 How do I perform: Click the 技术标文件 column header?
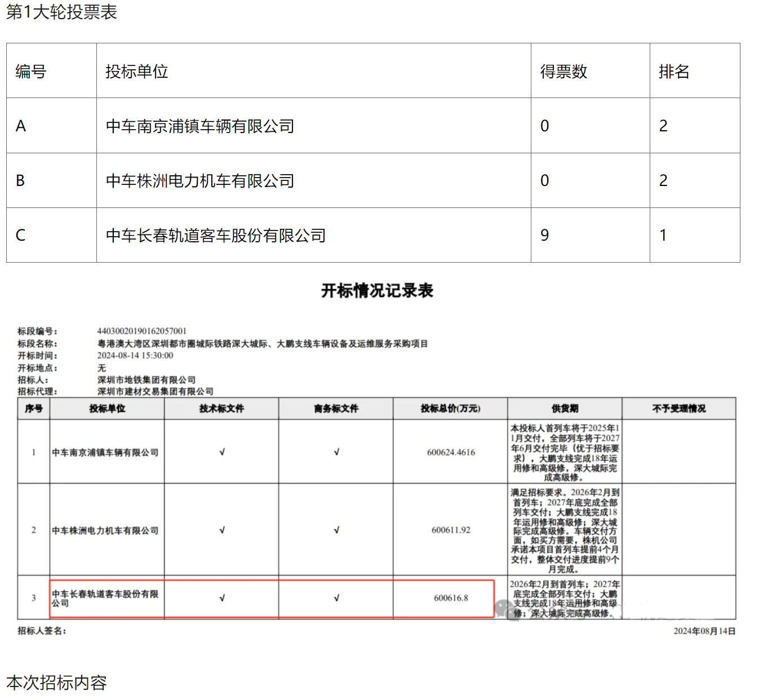221,409
